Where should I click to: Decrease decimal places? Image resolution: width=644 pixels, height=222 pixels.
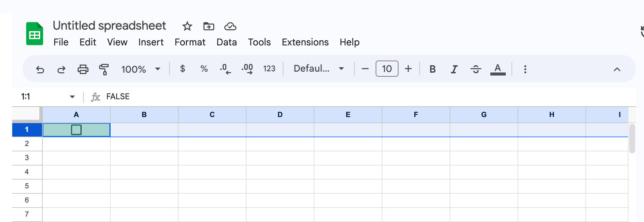(225, 69)
